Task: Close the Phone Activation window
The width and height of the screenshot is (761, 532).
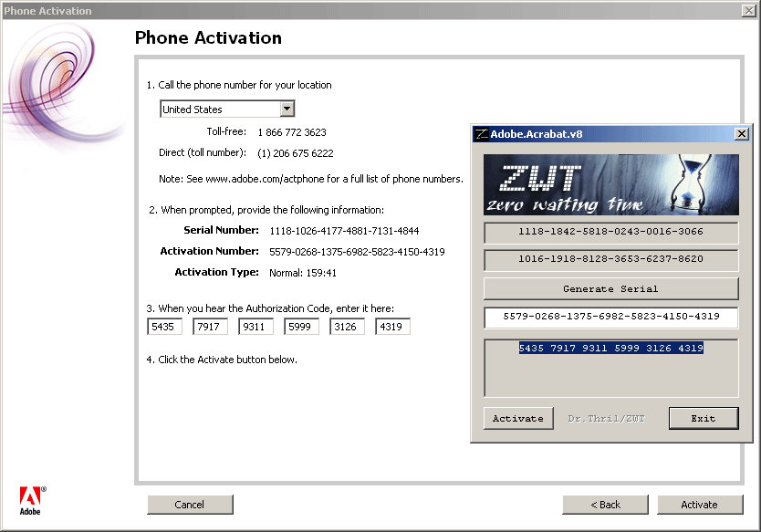Action: click(748, 10)
